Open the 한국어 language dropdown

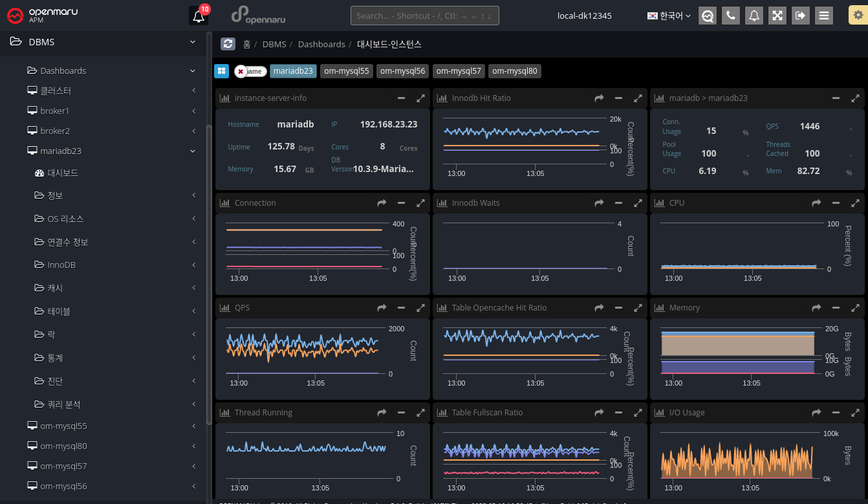tap(669, 16)
